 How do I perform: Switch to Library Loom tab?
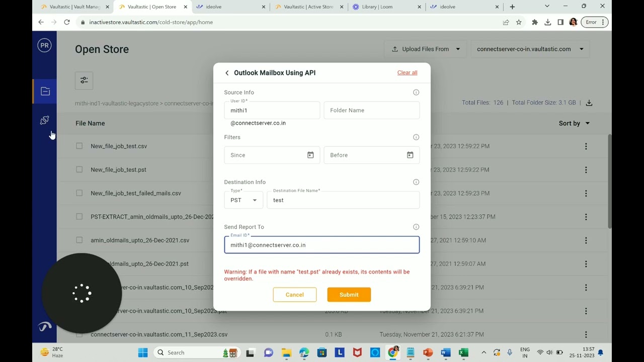(385, 7)
